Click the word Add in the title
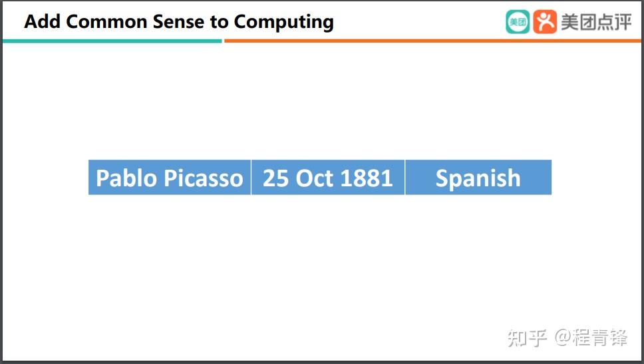 pyautogui.click(x=43, y=22)
